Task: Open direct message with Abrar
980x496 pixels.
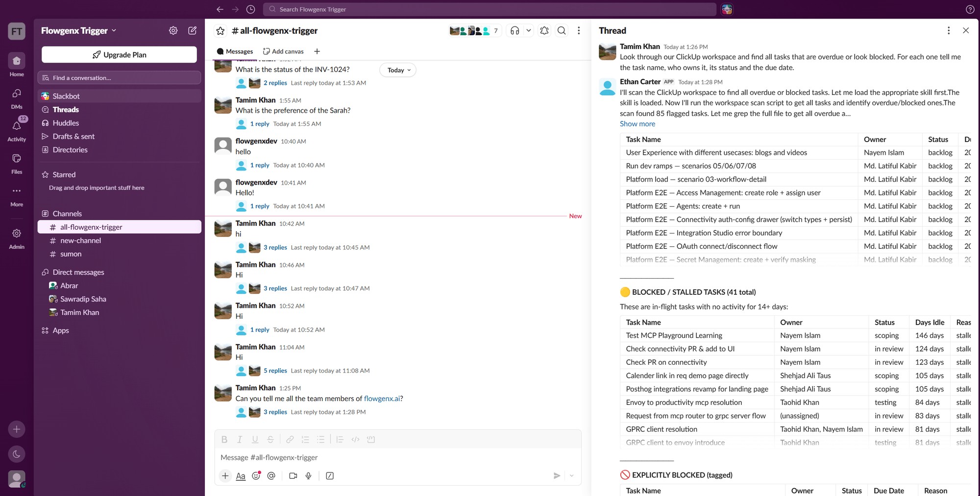Action: (x=119, y=286)
